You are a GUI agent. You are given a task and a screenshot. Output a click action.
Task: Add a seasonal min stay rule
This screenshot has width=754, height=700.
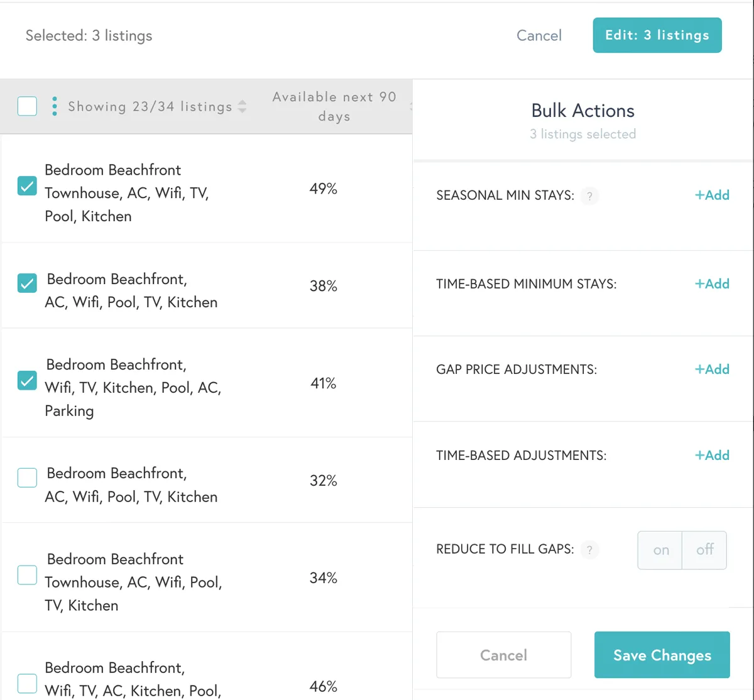pos(712,195)
